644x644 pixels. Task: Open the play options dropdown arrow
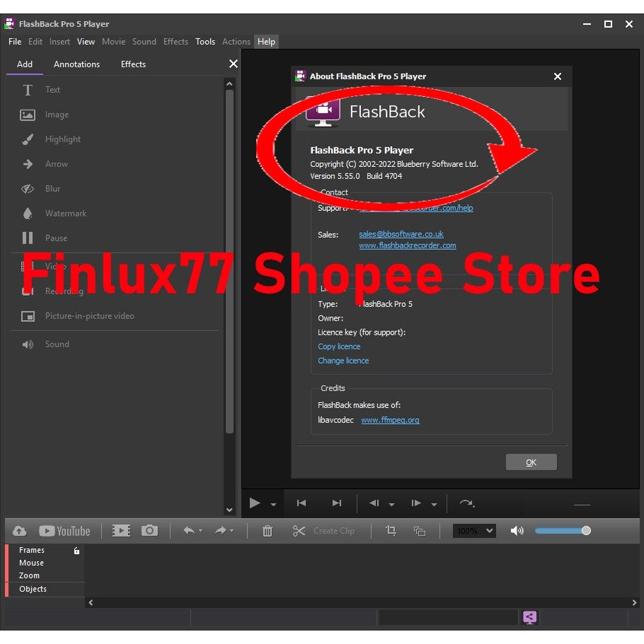coord(273,505)
